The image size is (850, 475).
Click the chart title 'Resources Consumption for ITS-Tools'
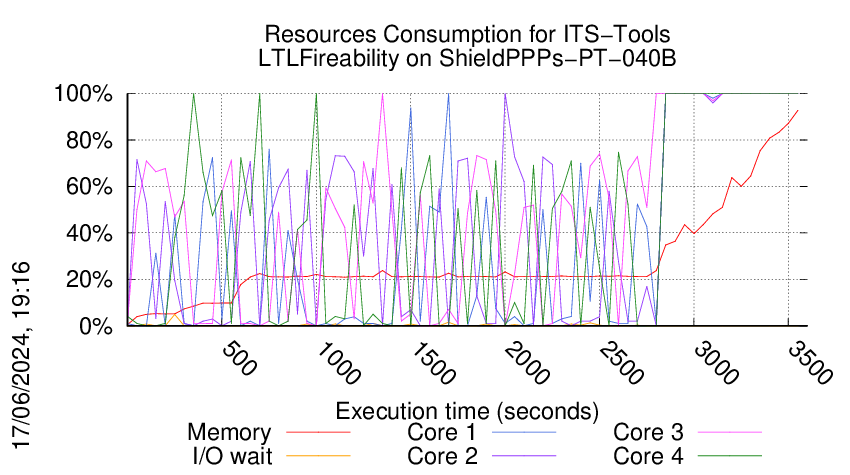[x=467, y=34]
